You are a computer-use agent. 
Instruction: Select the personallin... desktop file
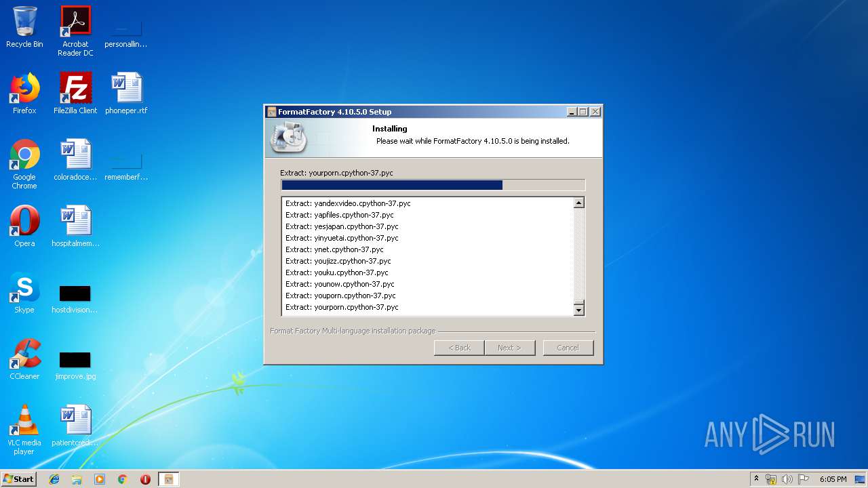coord(126,31)
